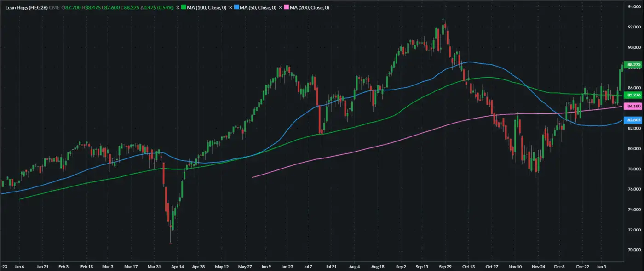The image size is (644, 271).
Task: Click the 70.000 level on price axis
Action: point(634,250)
